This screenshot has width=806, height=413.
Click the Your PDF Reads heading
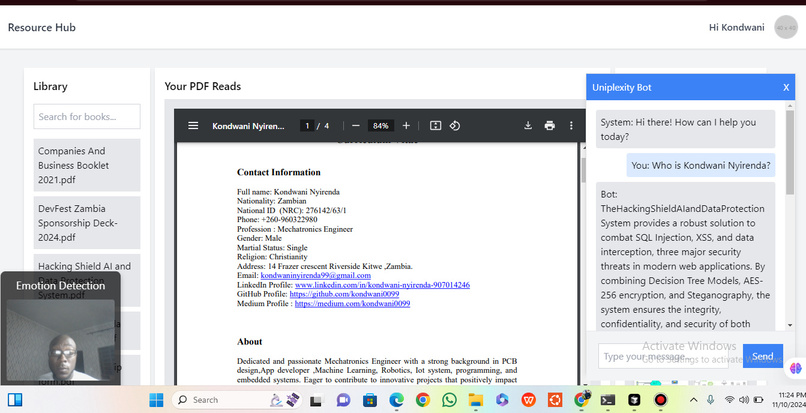[203, 86]
